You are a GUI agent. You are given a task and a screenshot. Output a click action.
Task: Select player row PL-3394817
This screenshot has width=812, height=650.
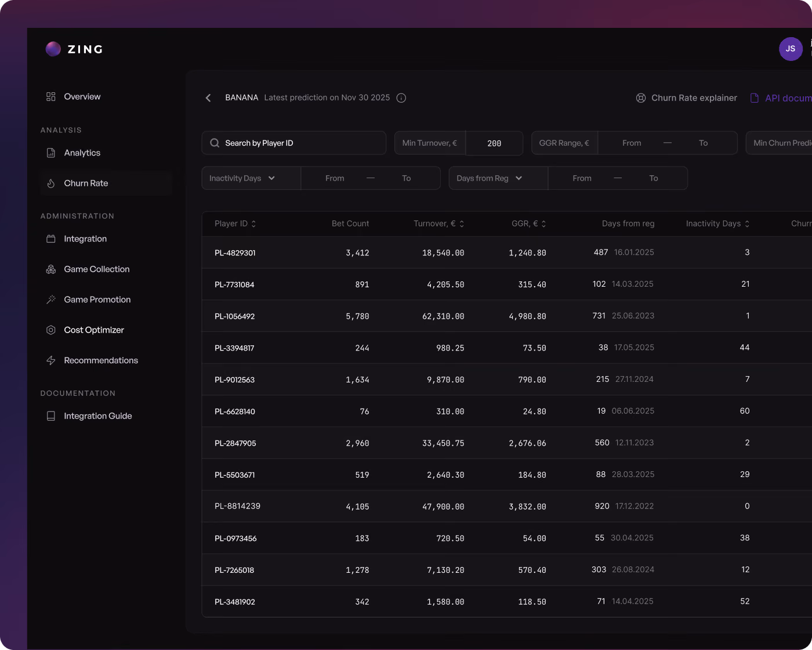[x=507, y=348]
